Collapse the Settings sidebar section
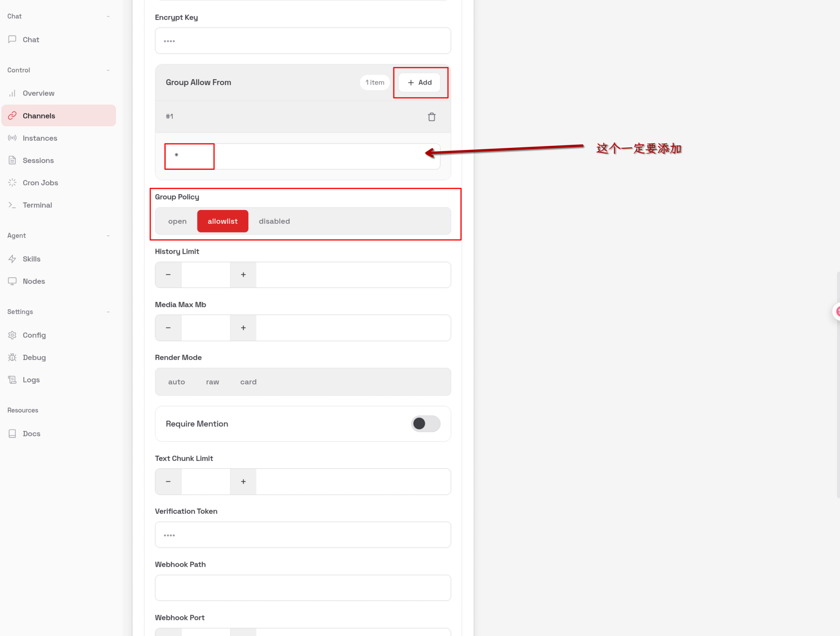The height and width of the screenshot is (636, 840). 108,312
